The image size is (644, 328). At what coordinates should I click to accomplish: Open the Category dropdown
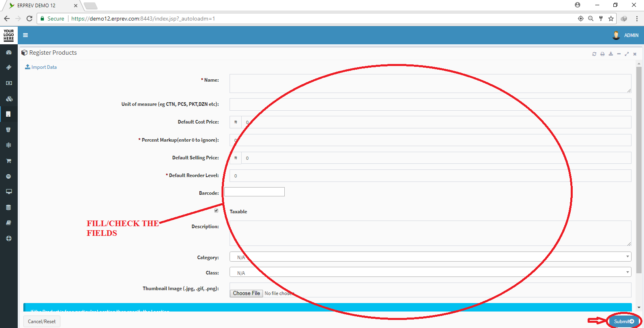click(x=430, y=257)
